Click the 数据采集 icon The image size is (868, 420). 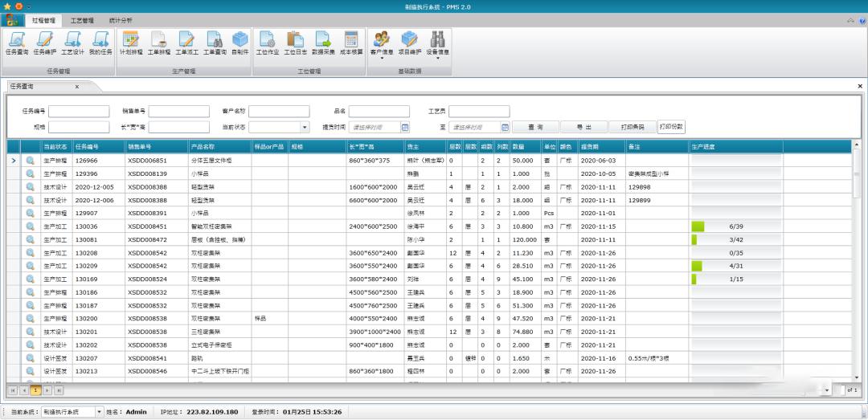click(x=323, y=43)
